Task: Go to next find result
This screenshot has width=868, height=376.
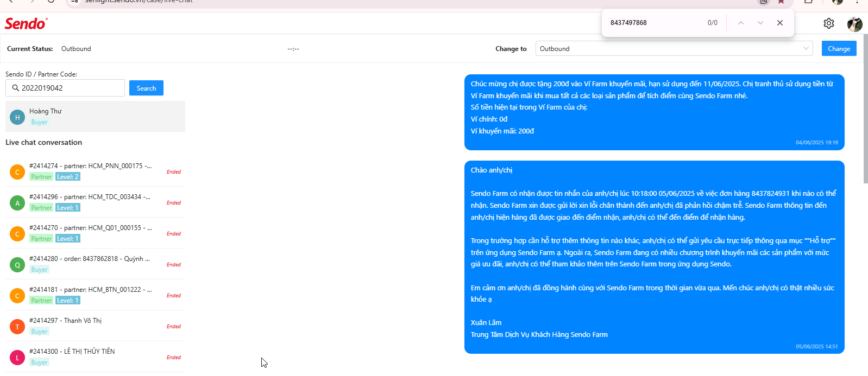Action: 760,23
